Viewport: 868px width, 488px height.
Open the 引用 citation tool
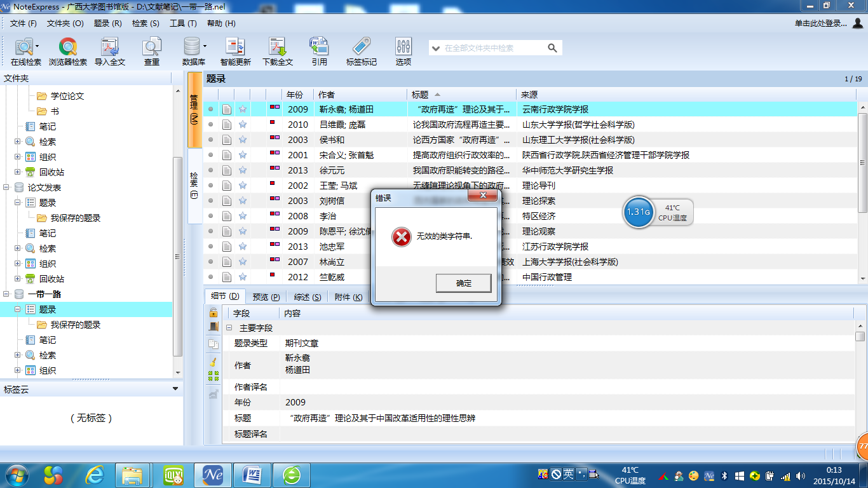click(x=319, y=52)
